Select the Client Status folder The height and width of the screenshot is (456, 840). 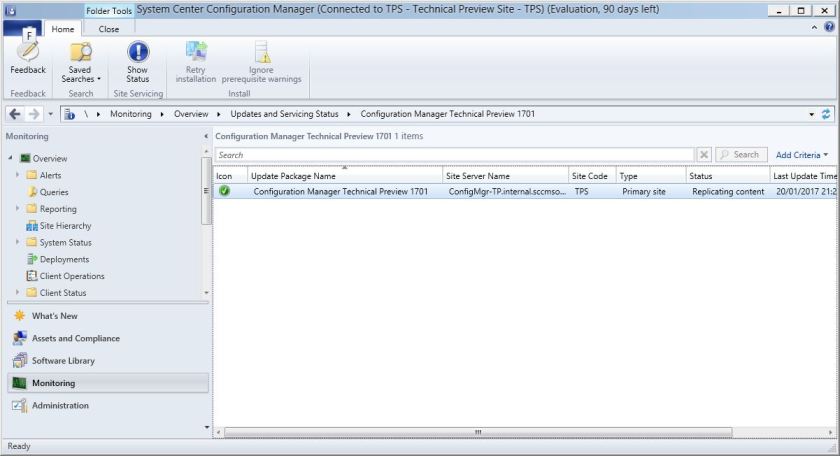coord(63,293)
